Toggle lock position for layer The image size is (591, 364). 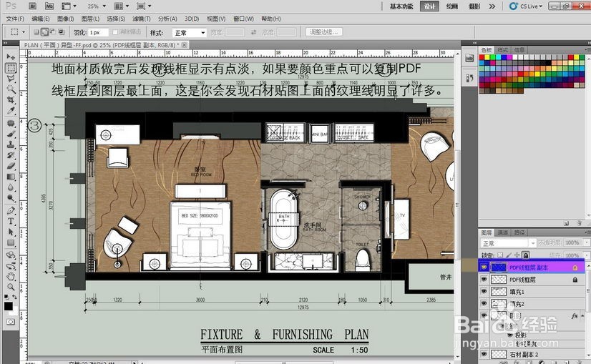point(517,255)
